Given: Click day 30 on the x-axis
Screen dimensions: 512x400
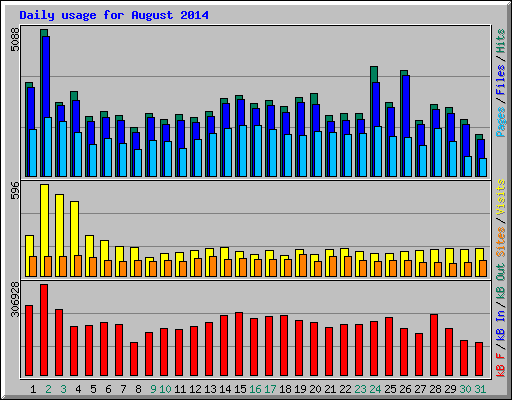Looking at the screenshot, I should (x=465, y=389).
